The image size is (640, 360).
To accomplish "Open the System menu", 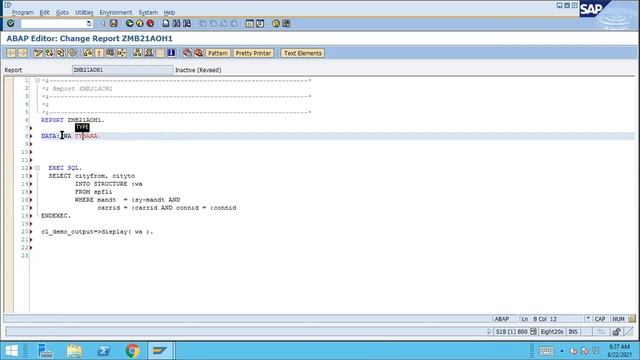I will point(148,13).
